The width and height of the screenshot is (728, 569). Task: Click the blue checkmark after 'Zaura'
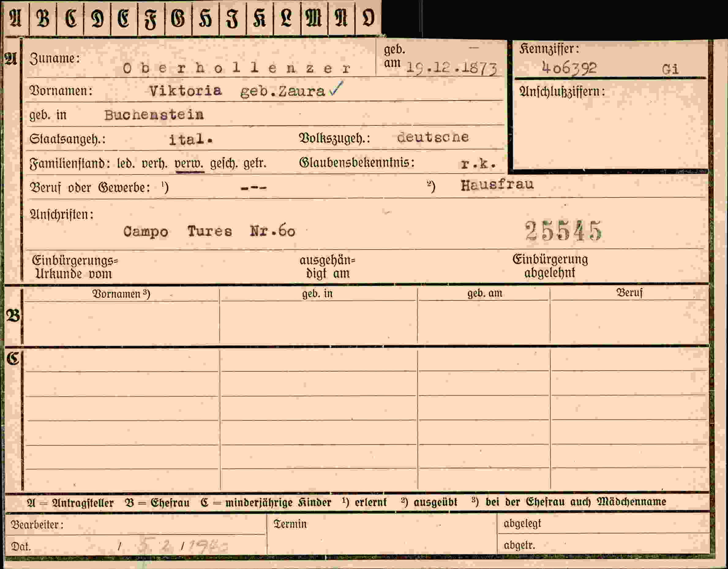click(x=336, y=88)
